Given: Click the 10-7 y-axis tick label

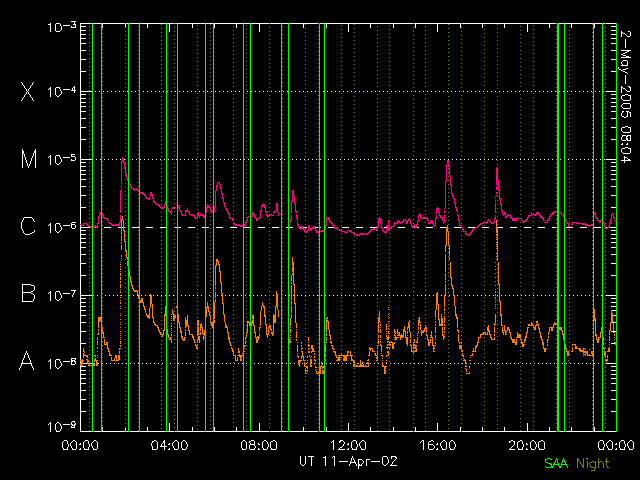Looking at the screenshot, I should [62, 296].
